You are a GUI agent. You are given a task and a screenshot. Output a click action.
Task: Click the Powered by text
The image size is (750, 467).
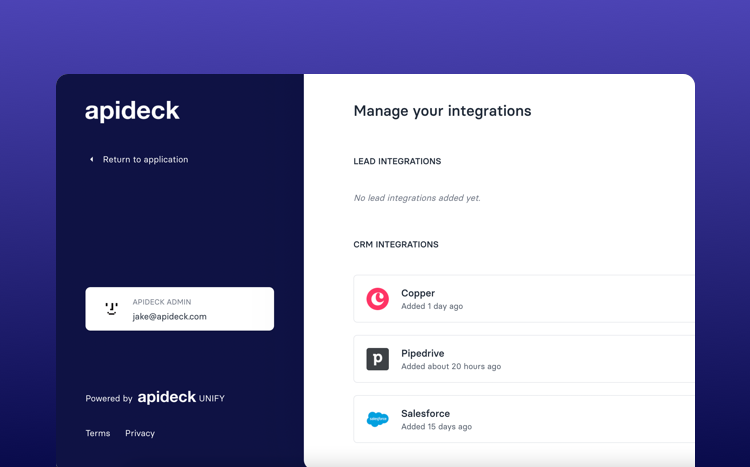pyautogui.click(x=109, y=398)
